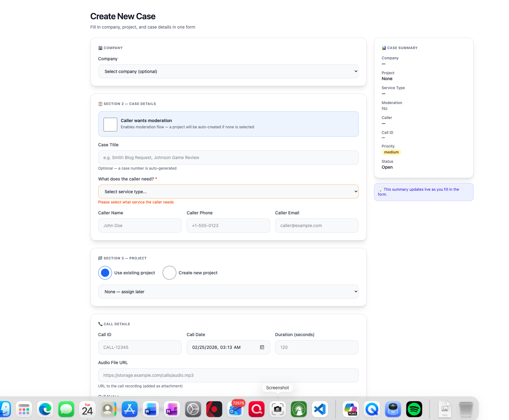Open OneNote from the dock

pyautogui.click(x=172, y=409)
